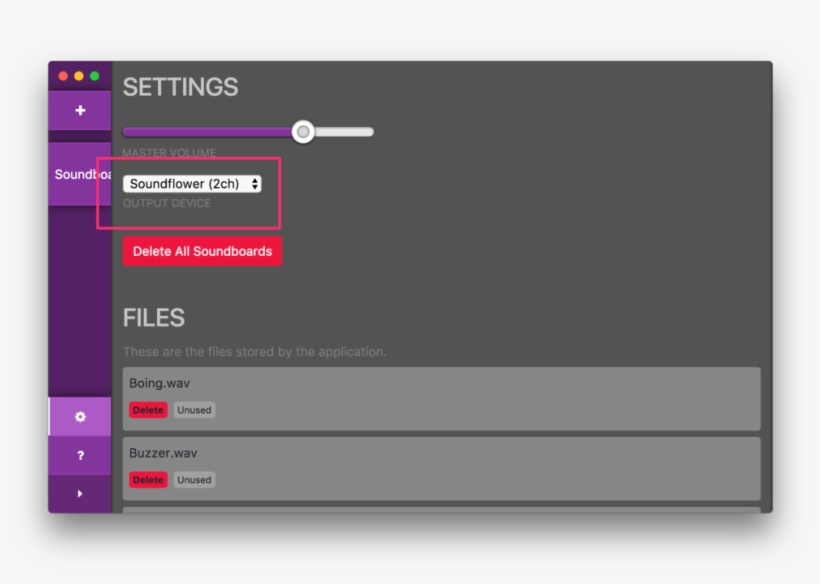This screenshot has width=820, height=584.
Task: Open help with the question mark icon
Action: pos(80,456)
